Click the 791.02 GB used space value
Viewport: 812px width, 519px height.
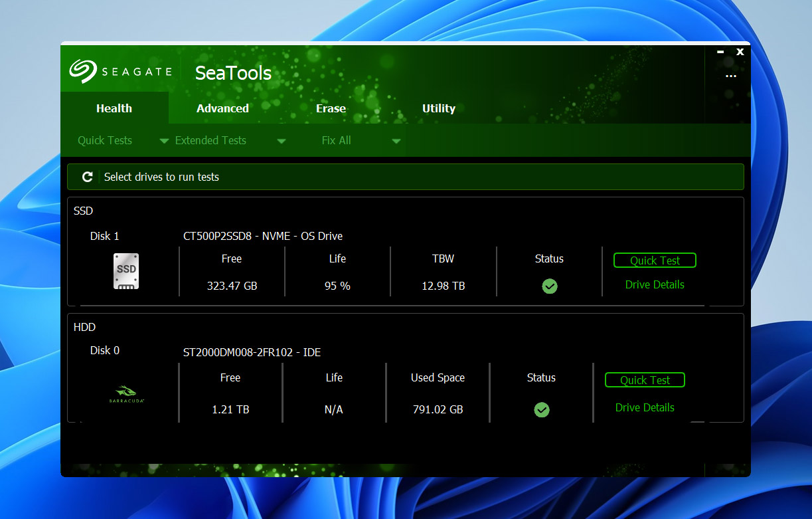(x=438, y=409)
